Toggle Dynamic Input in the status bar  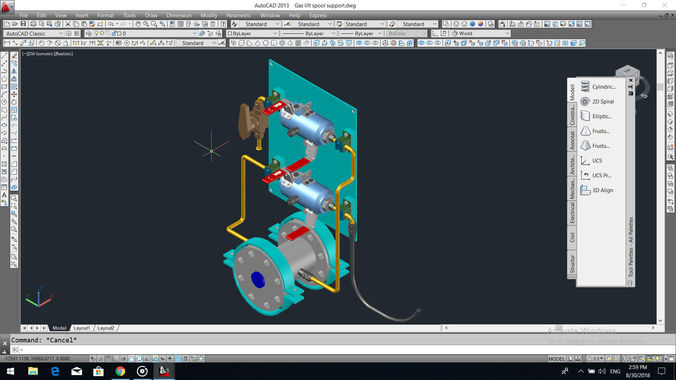pyautogui.click(x=163, y=358)
